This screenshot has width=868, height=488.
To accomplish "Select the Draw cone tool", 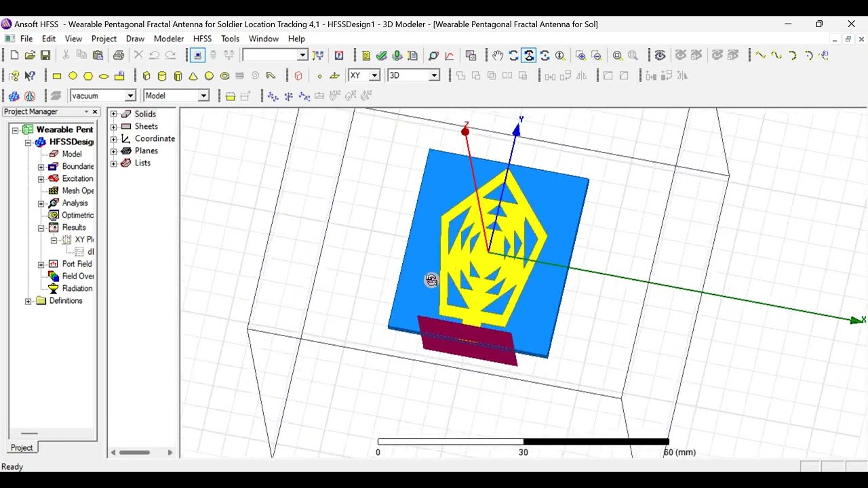I will pyautogui.click(x=193, y=76).
